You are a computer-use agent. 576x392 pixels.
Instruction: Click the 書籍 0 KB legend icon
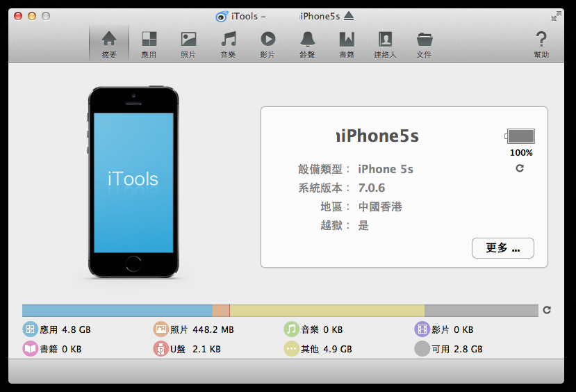click(30, 349)
